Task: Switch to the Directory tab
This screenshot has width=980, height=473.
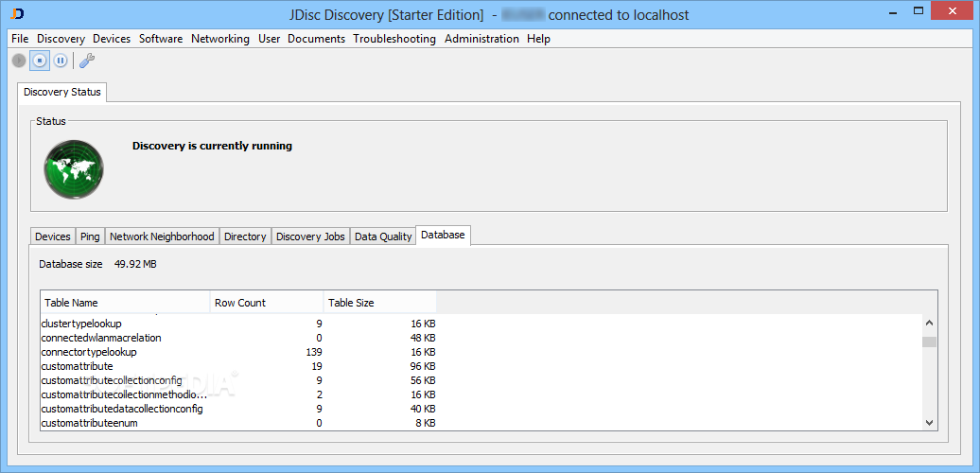Action: pos(245,236)
